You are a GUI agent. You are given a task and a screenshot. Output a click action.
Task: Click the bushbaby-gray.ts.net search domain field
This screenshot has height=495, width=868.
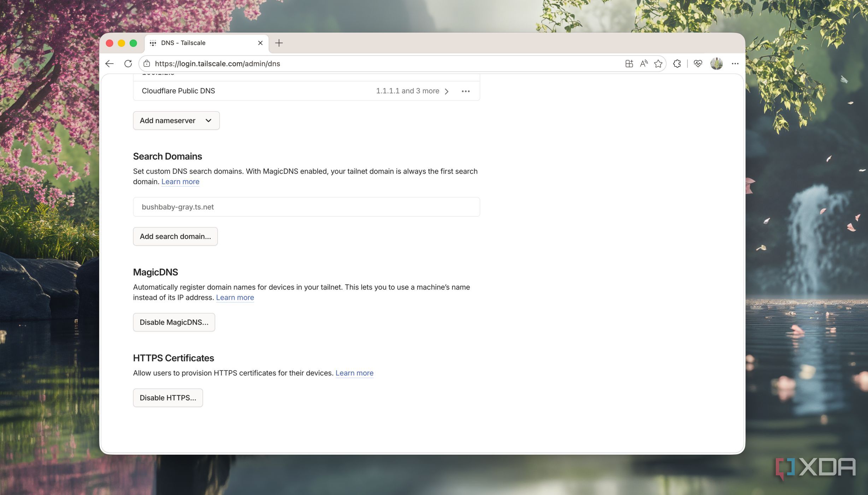tap(306, 207)
